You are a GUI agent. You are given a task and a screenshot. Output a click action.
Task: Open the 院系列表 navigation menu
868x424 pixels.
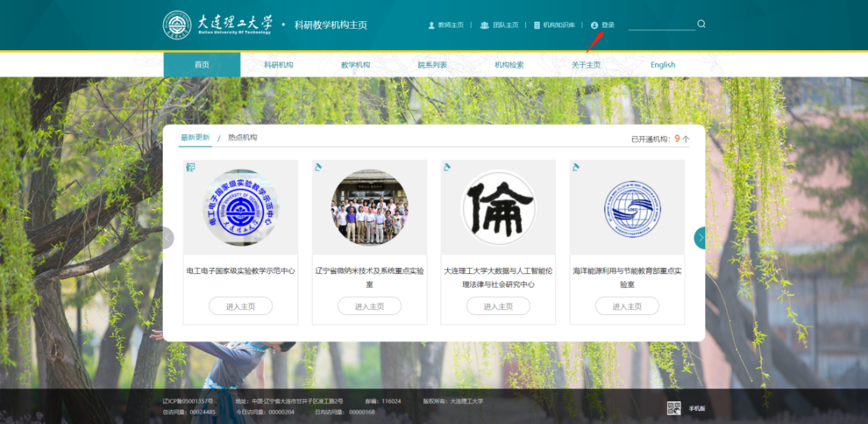(x=432, y=65)
